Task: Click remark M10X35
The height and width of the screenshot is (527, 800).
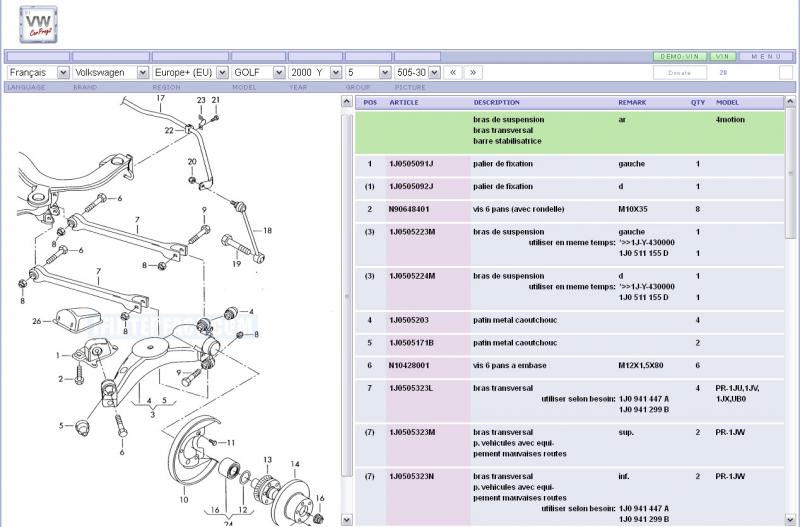Action: point(633,209)
